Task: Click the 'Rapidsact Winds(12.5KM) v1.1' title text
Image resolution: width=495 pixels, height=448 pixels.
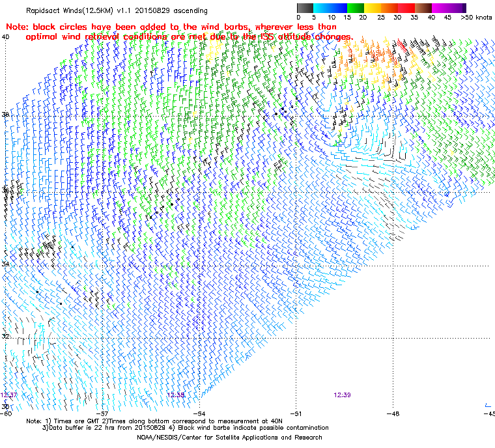Action: [x=79, y=10]
